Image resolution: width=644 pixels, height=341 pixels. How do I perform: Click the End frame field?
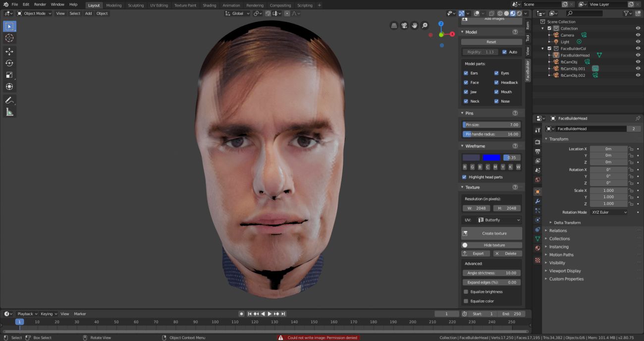click(512, 314)
